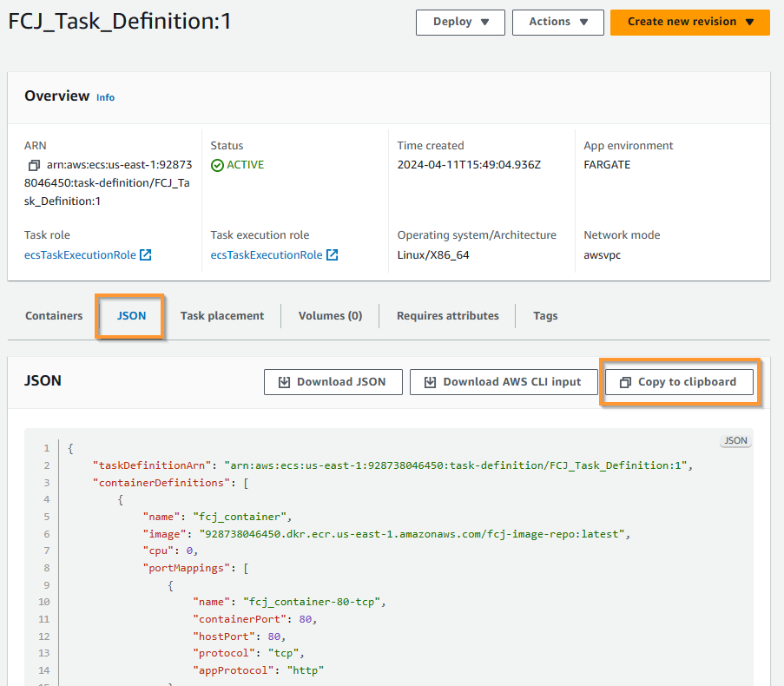This screenshot has width=784, height=686.
Task: Click Download AWS CLI input button
Action: tap(504, 382)
